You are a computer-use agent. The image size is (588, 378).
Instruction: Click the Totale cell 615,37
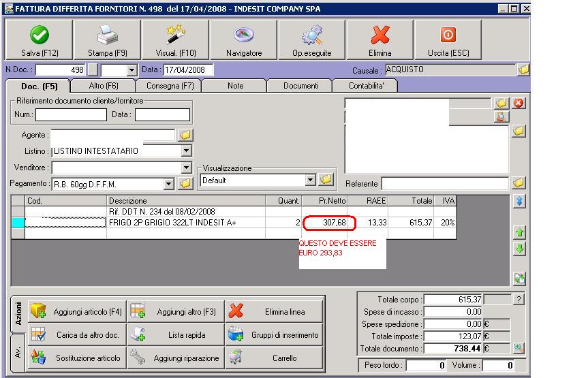point(411,223)
